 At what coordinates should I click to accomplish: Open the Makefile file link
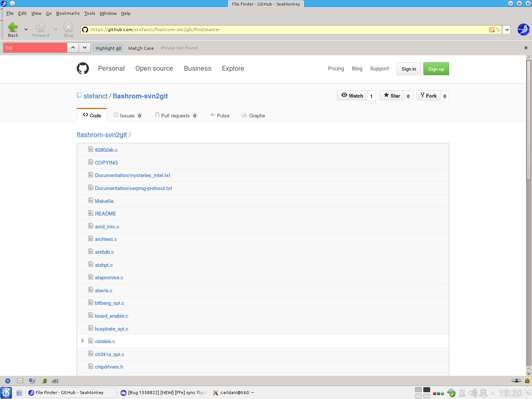pos(104,201)
